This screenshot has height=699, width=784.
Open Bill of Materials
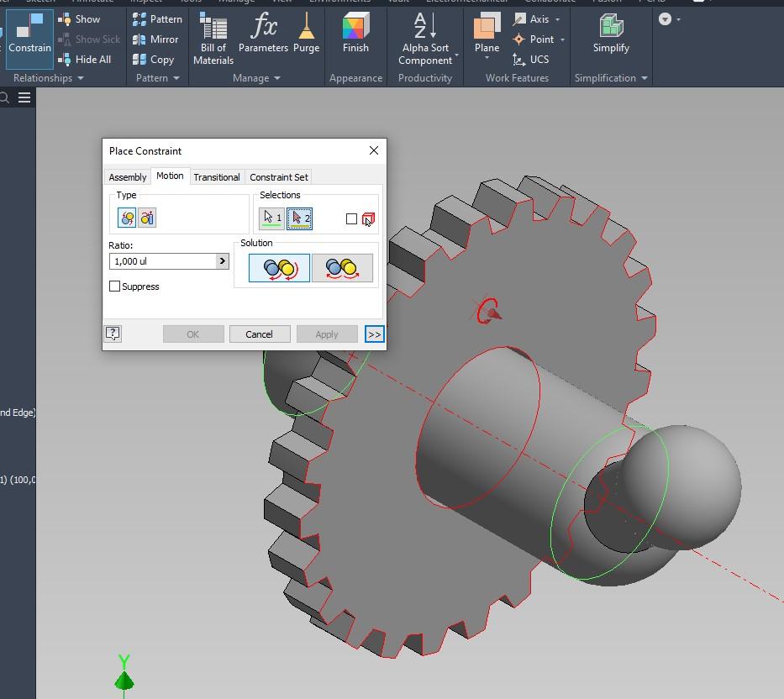coord(213,39)
